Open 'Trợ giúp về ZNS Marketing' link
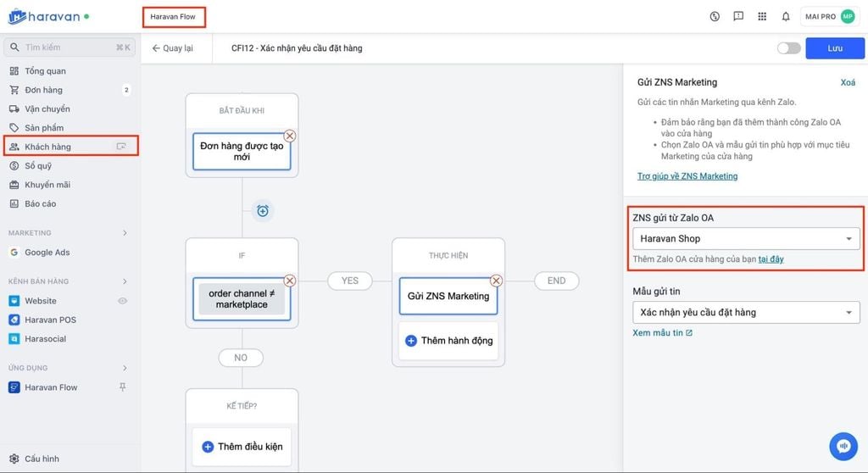The width and height of the screenshot is (868, 473). (687, 176)
